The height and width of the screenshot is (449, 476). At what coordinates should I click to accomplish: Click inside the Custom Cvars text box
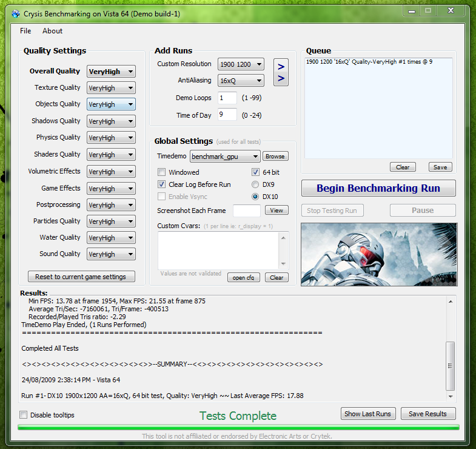point(218,250)
